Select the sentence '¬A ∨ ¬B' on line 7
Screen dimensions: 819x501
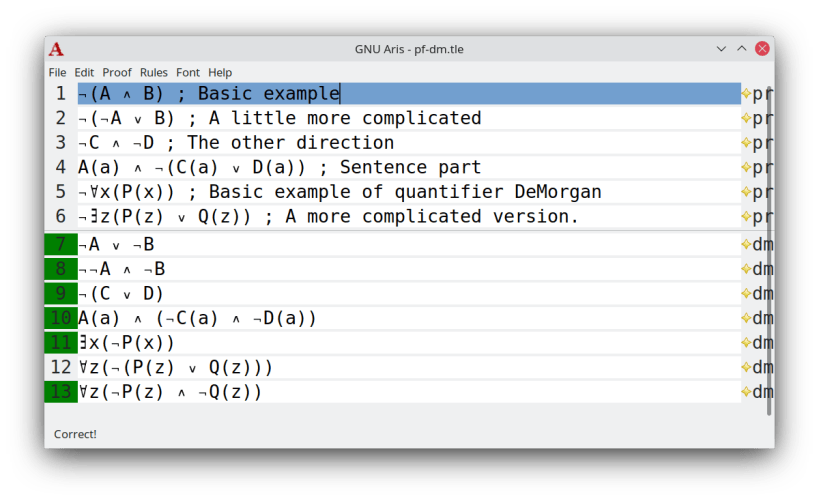click(x=116, y=245)
